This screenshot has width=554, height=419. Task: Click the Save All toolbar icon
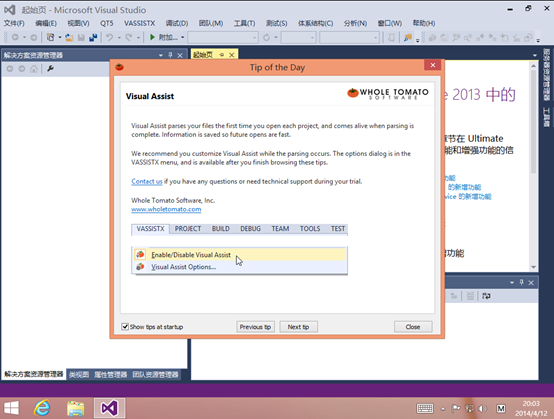click(x=93, y=37)
